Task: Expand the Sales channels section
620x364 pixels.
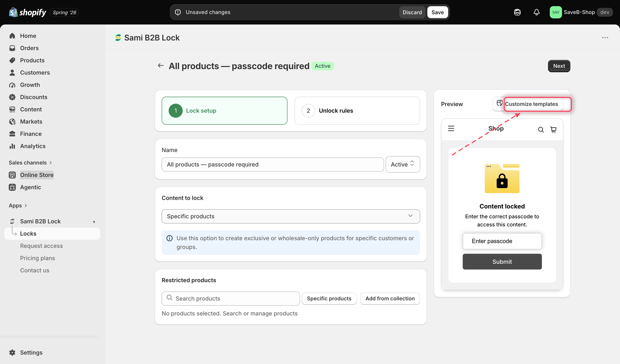Action: 30,163
